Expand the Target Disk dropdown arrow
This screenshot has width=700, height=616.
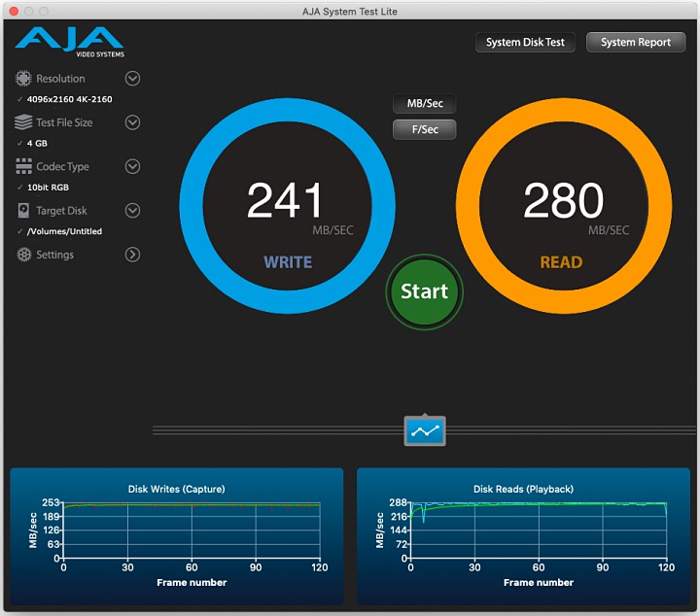(132, 210)
